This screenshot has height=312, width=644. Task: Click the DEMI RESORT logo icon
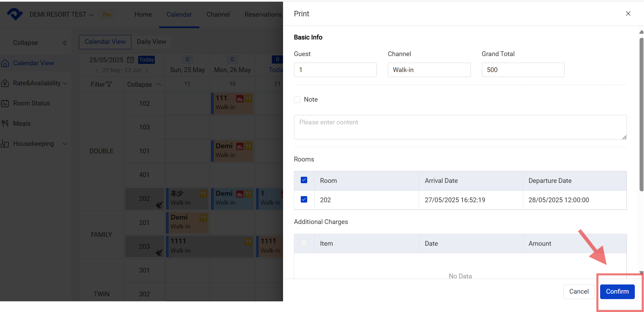(x=15, y=14)
